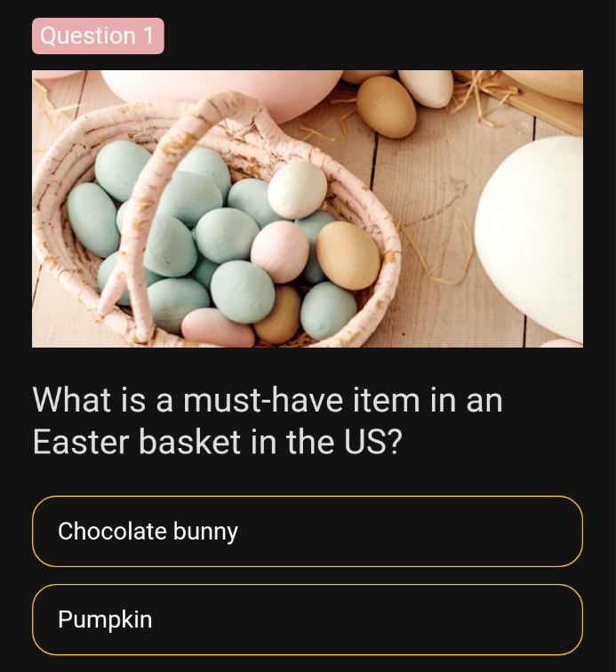Click the question text about Easter basket
Viewport: 616px width, 672px height.
click(268, 420)
